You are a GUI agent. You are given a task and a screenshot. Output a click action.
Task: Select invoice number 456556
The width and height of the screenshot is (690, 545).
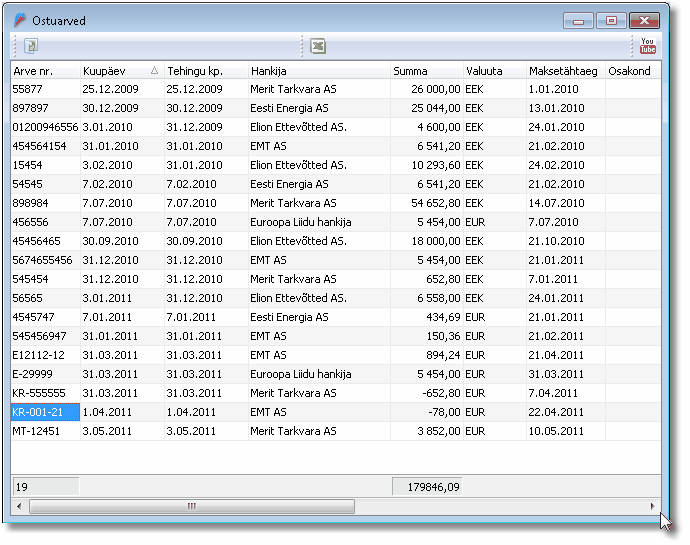[x=45, y=222]
